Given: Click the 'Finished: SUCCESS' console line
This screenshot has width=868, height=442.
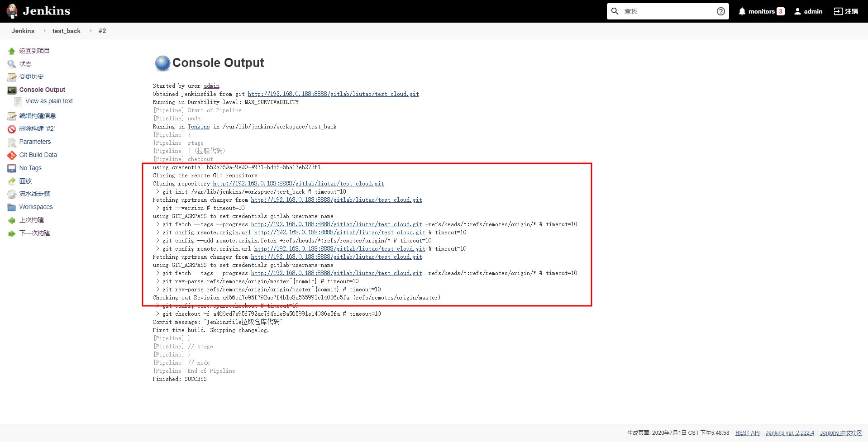Looking at the screenshot, I should 180,379.
